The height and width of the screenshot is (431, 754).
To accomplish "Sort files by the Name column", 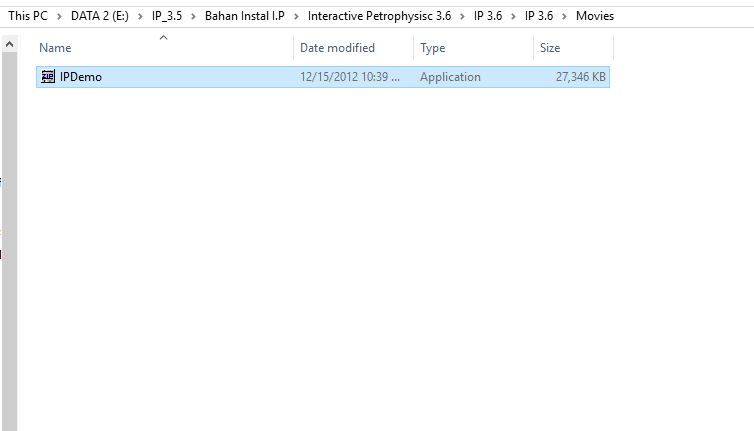I will tap(55, 48).
